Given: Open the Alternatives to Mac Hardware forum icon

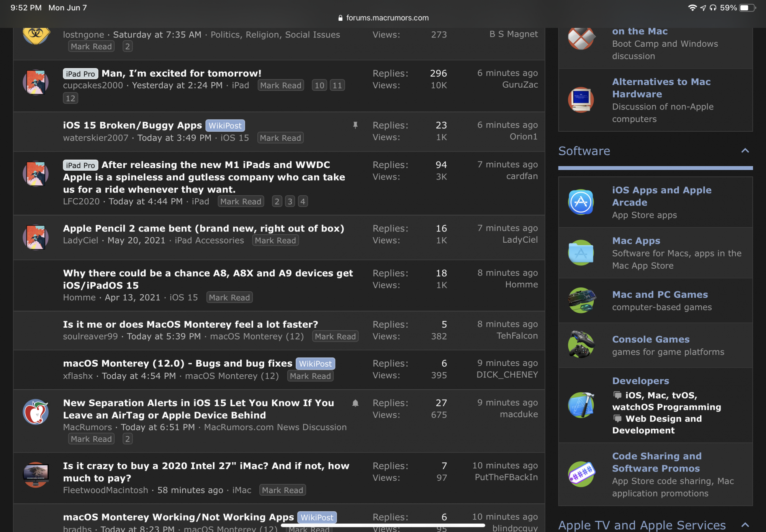Looking at the screenshot, I should [x=581, y=100].
